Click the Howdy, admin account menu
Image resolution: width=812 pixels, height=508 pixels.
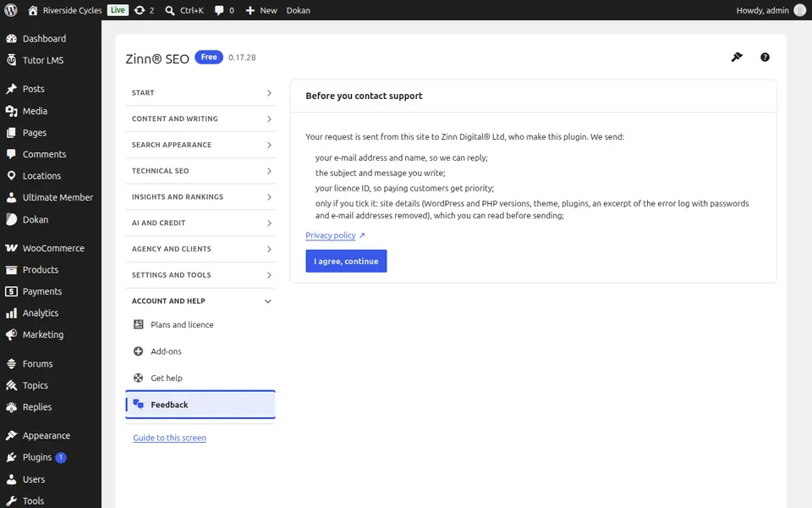coord(771,10)
